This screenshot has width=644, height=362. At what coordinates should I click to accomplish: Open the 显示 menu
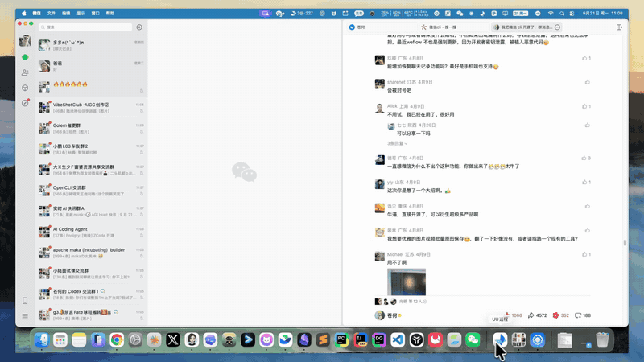coord(80,14)
